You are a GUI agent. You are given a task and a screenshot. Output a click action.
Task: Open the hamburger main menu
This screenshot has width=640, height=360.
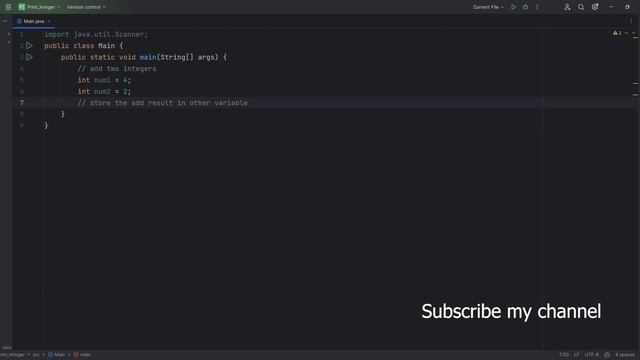tap(8, 7)
